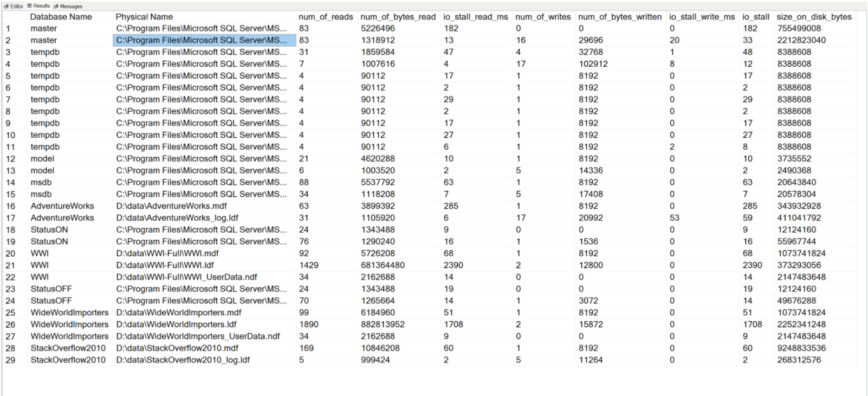Image resolution: width=868 pixels, height=396 pixels.
Task: Select row header number 29
Action: click(x=11, y=360)
